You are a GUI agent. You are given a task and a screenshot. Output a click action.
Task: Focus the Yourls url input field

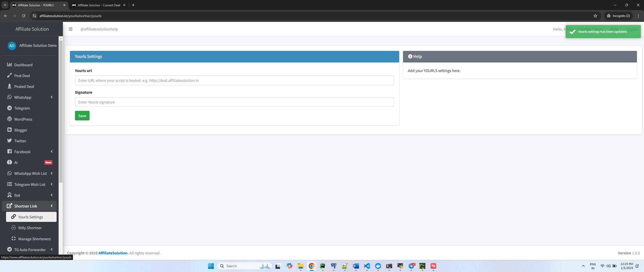point(234,80)
